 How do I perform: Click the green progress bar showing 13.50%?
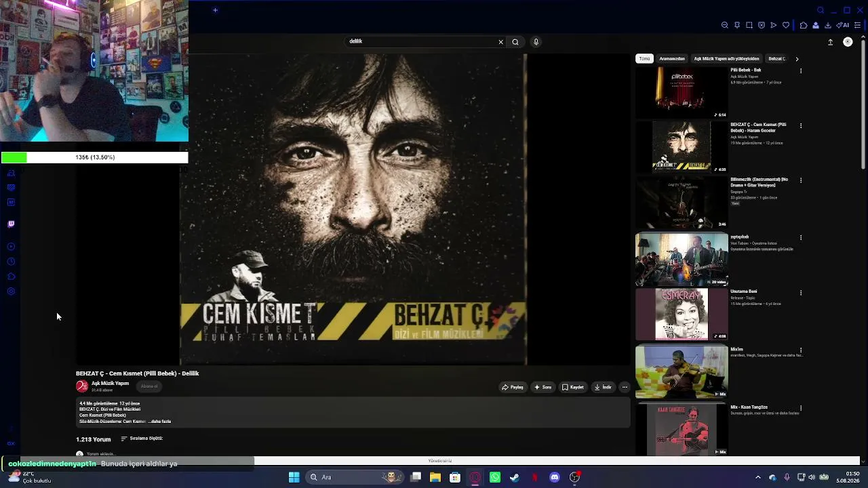point(94,157)
